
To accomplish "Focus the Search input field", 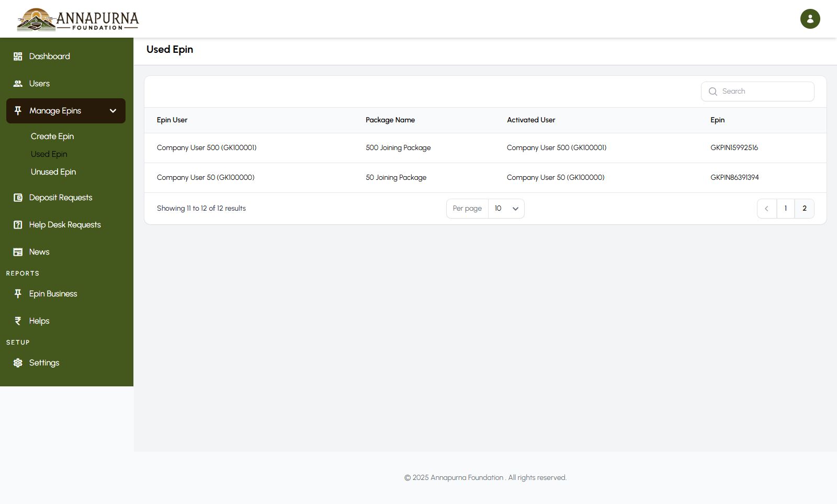I will (757, 91).
